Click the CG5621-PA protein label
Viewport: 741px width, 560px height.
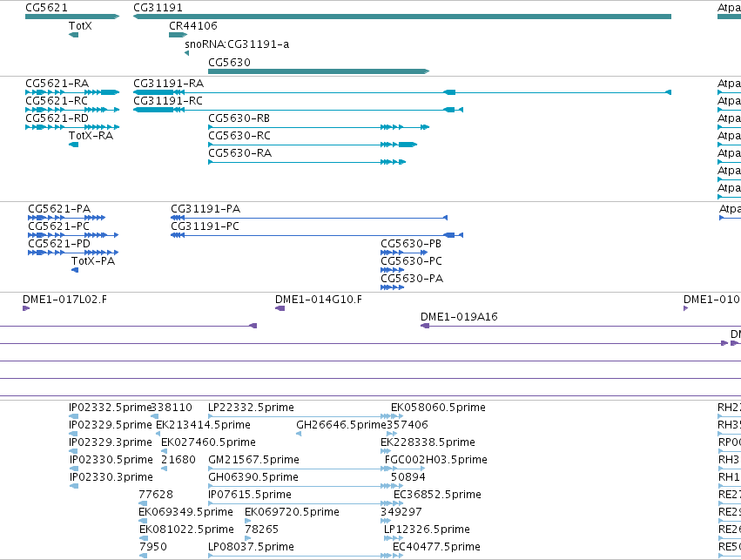59,209
